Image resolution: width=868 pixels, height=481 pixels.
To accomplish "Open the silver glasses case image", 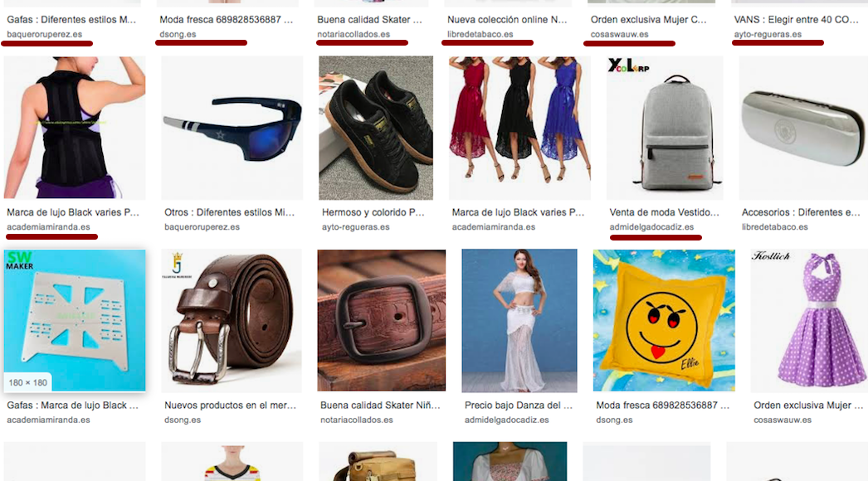I will tap(803, 128).
